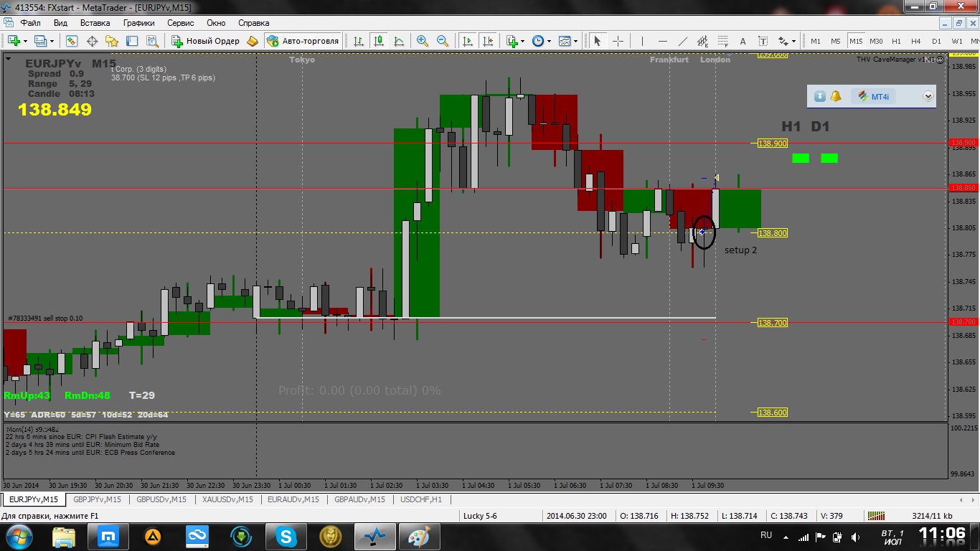Open the Market Watch panel icon
This screenshot has width=980, height=551.
72,41
